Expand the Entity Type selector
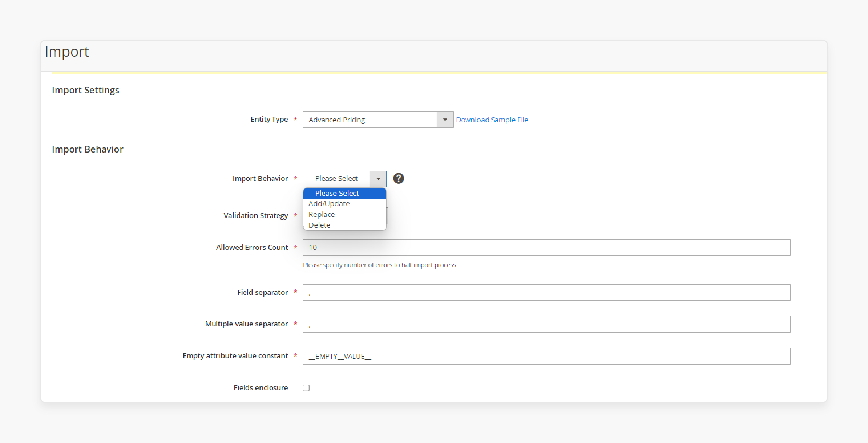This screenshot has width=868, height=443. 447,119
